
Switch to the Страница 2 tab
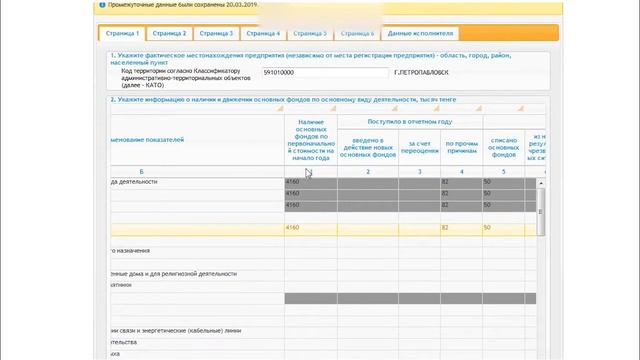(169, 33)
